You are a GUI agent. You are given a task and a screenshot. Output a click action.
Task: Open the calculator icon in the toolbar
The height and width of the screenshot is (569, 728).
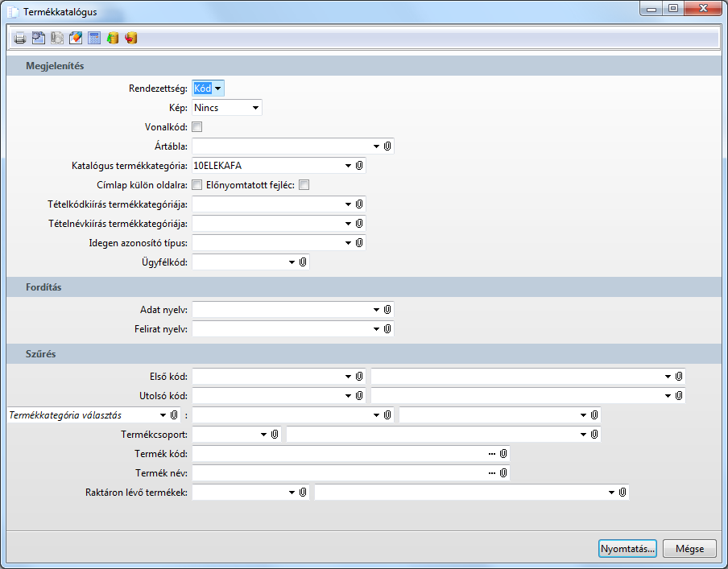coord(94,38)
